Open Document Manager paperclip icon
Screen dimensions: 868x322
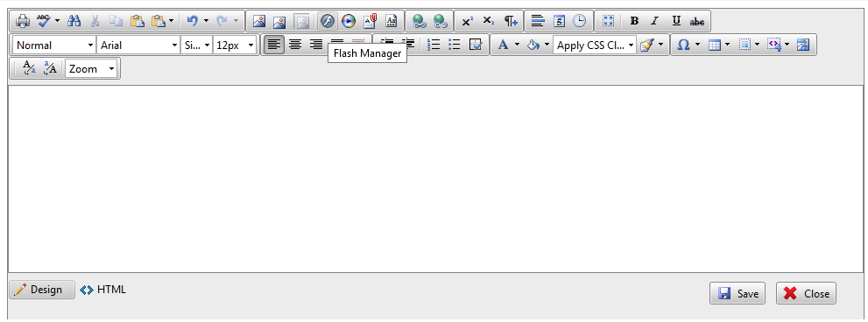[370, 21]
